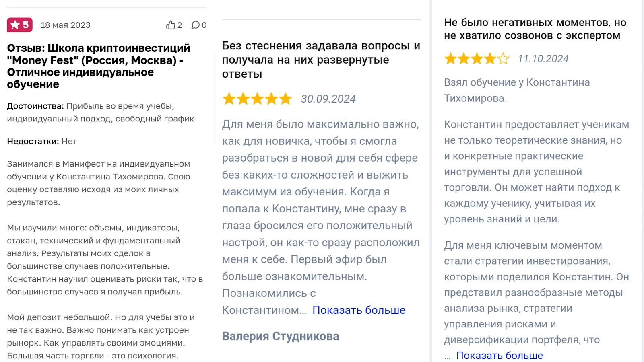This screenshot has width=644, height=362.
Task: Click the date 18 мая 2023
Action: coord(65,25)
